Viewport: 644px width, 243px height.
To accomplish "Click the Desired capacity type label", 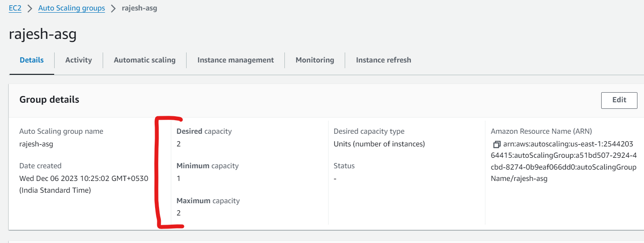I will pos(369,131).
